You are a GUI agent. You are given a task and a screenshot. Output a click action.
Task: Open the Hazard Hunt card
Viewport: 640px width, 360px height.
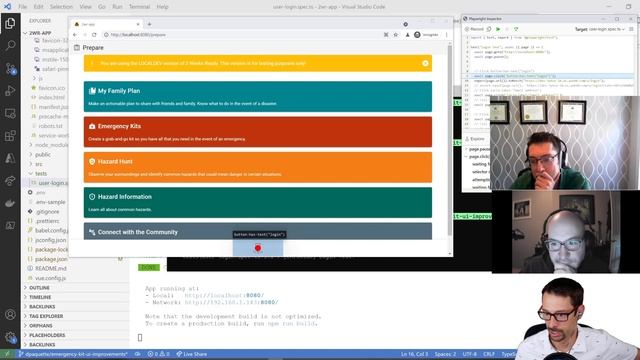click(x=258, y=167)
